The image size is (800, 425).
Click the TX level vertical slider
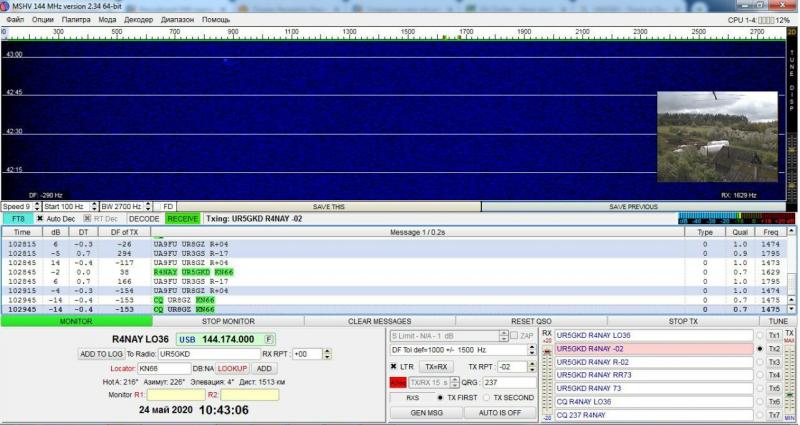(x=791, y=375)
